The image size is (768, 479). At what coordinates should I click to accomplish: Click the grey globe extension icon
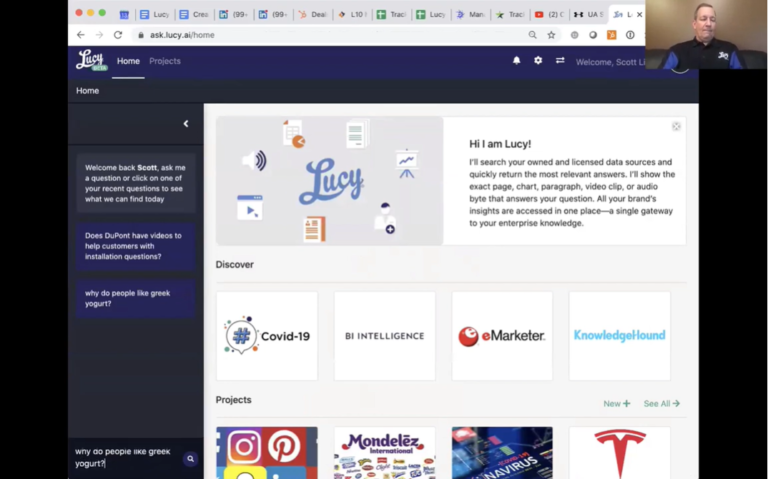(x=574, y=35)
